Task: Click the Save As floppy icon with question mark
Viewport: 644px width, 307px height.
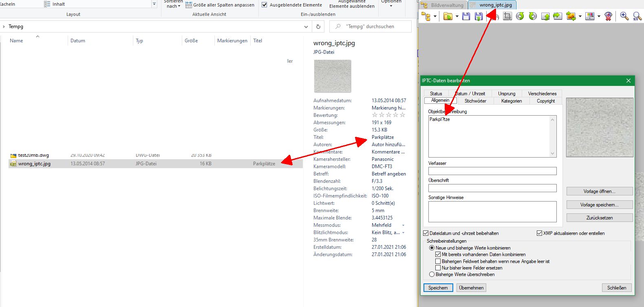Action: (x=479, y=16)
